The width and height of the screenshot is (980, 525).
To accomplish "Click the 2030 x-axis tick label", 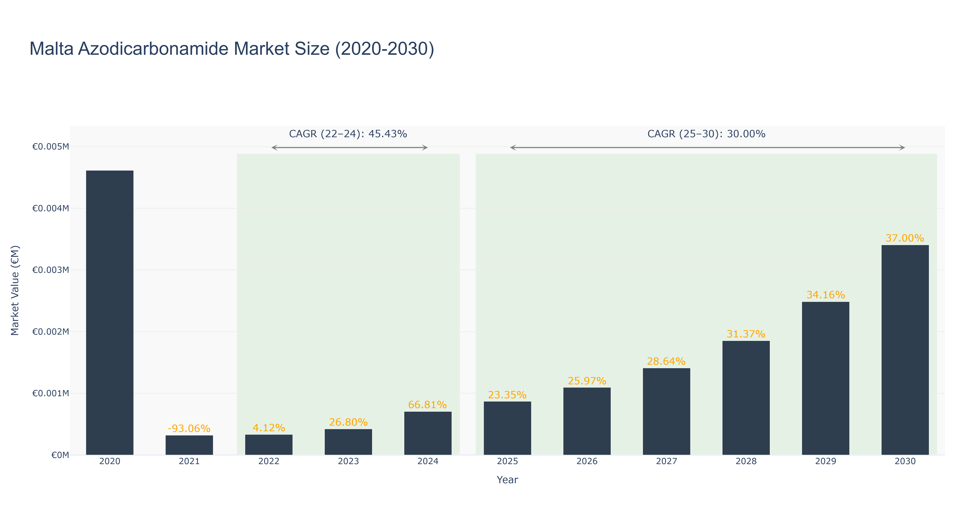I will [x=905, y=461].
